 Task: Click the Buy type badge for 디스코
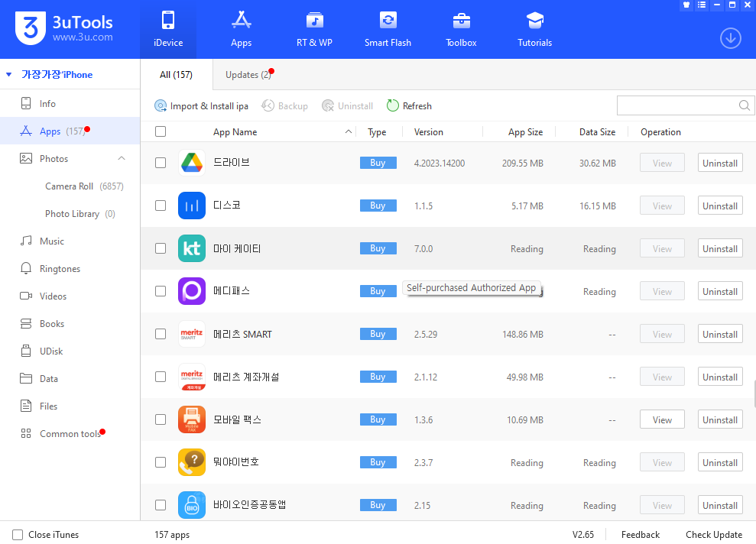(378, 206)
